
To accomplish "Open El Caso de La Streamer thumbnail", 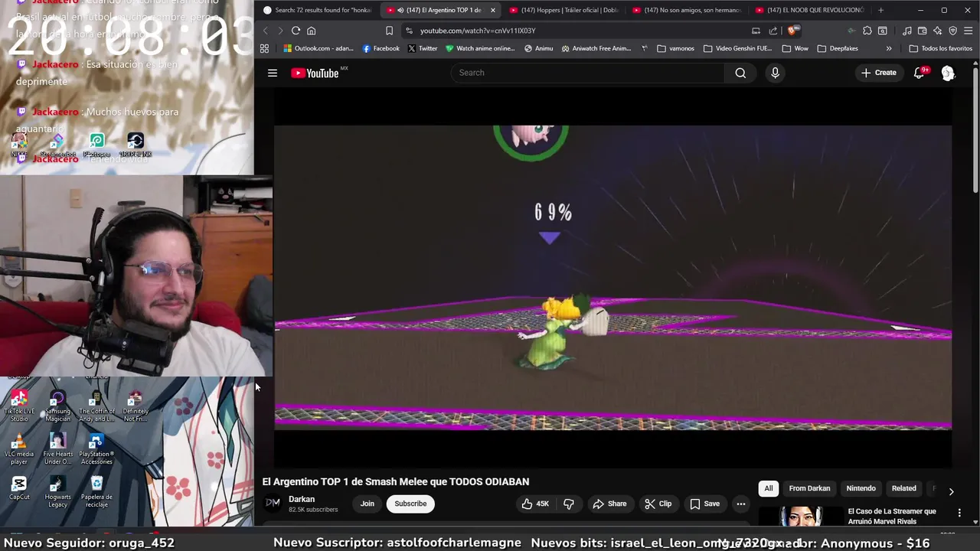I will (800, 517).
